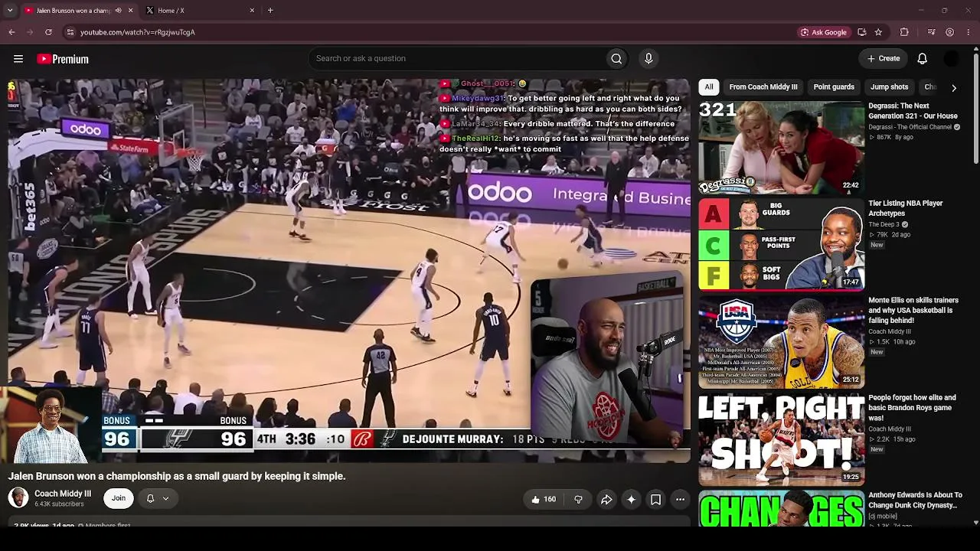The width and height of the screenshot is (980, 551).
Task: Open the Coach Middy III channel name link
Action: [63, 494]
